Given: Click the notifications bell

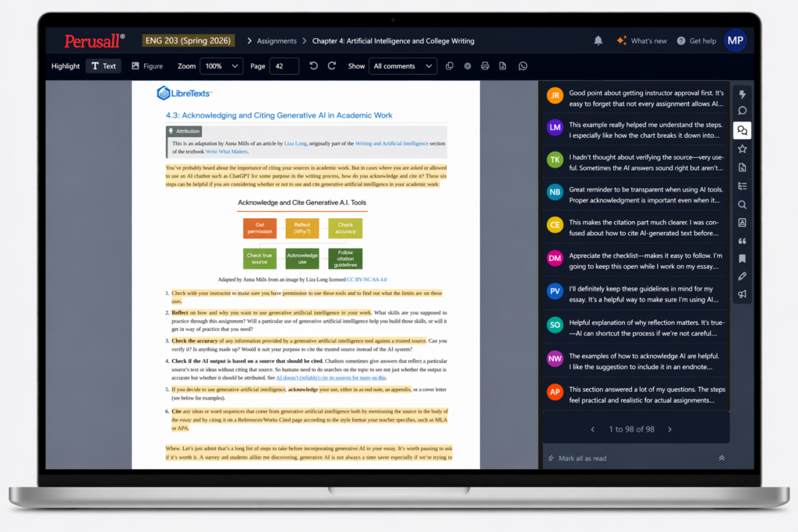Looking at the screenshot, I should tap(598, 41).
